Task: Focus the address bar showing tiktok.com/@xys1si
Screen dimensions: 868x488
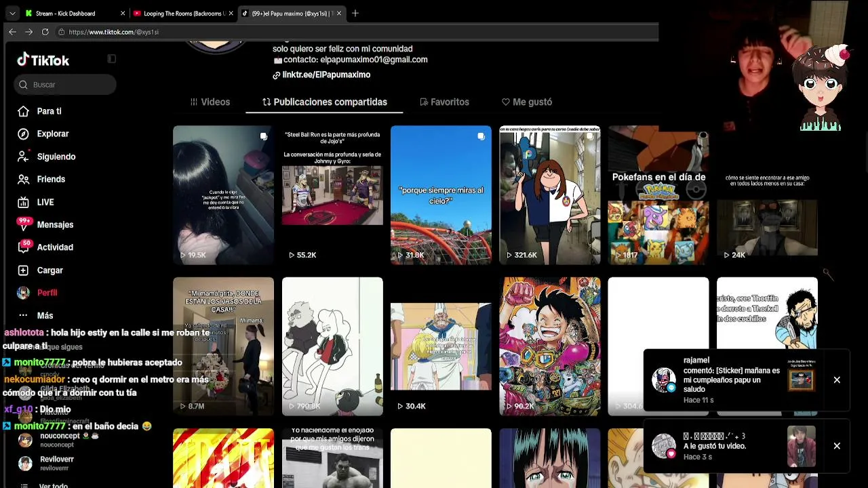Action: (x=356, y=32)
